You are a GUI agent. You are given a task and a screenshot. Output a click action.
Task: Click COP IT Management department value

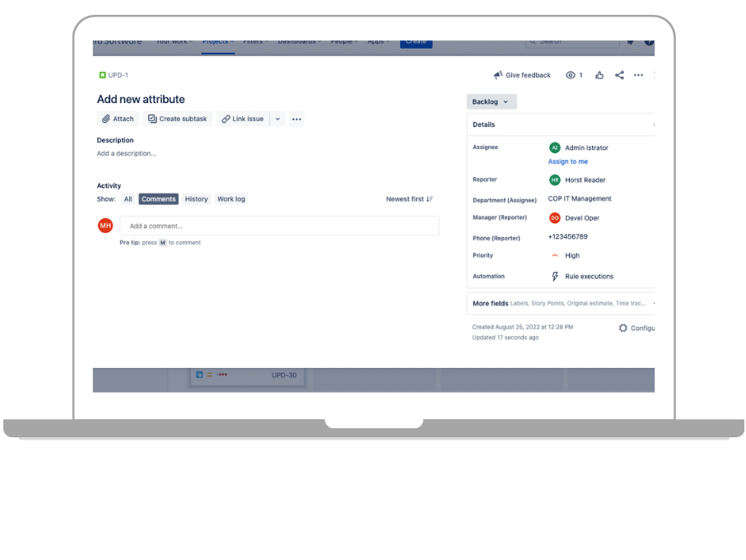click(x=580, y=198)
